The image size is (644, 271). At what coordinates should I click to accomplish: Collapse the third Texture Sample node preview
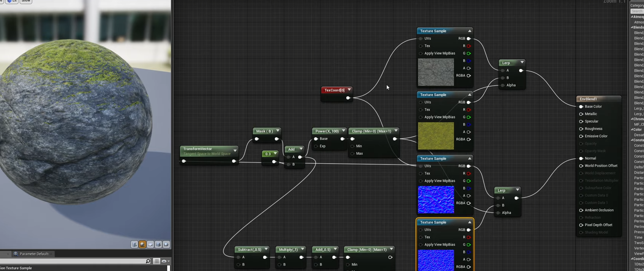pyautogui.click(x=470, y=159)
